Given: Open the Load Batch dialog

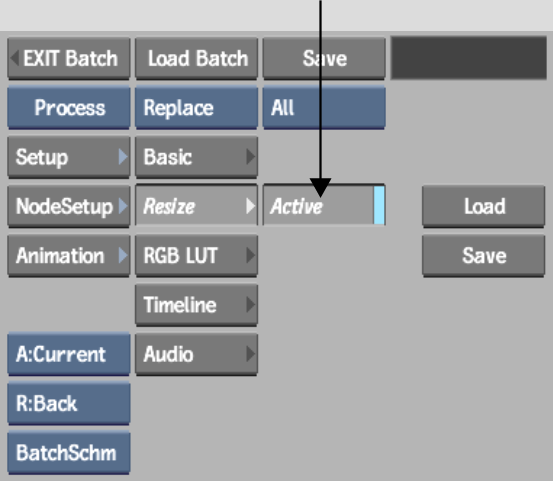Looking at the screenshot, I should pyautogui.click(x=196, y=59).
